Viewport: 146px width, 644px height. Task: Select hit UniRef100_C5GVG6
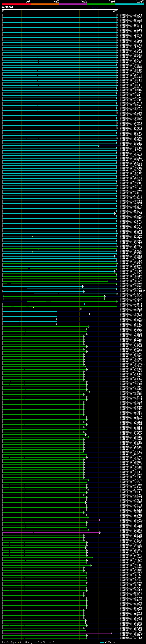tap(131, 618)
